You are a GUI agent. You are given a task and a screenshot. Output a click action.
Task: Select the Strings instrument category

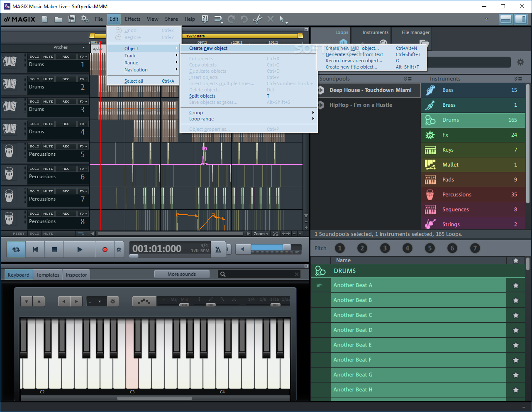coord(473,224)
